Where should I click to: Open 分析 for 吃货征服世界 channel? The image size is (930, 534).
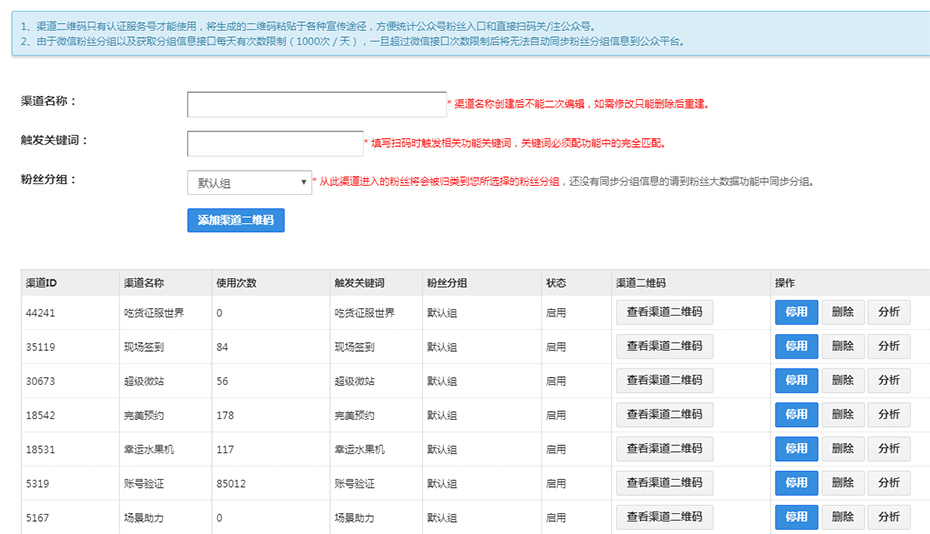coord(889,312)
